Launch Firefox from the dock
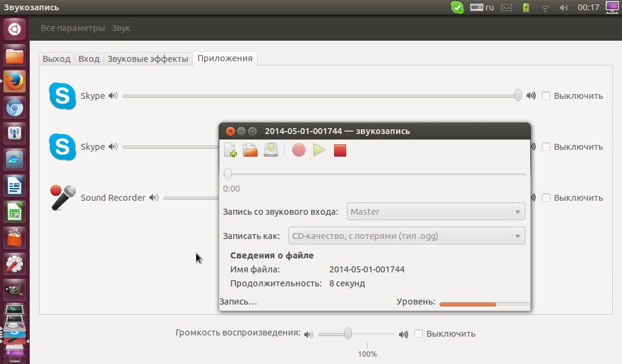The height and width of the screenshot is (364, 622). click(x=15, y=81)
